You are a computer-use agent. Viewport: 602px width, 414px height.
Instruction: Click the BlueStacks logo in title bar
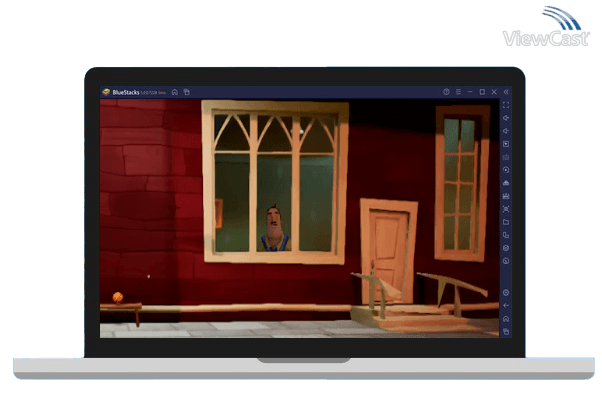106,92
